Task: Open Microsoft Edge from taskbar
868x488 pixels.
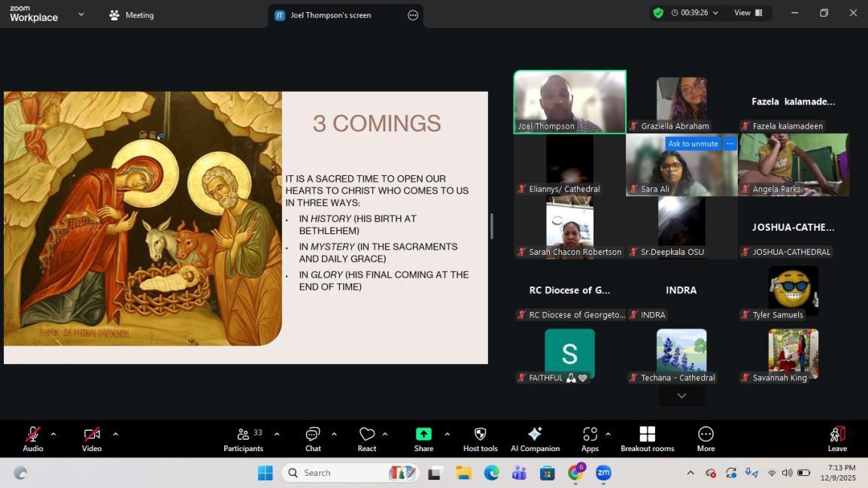Action: 492,473
